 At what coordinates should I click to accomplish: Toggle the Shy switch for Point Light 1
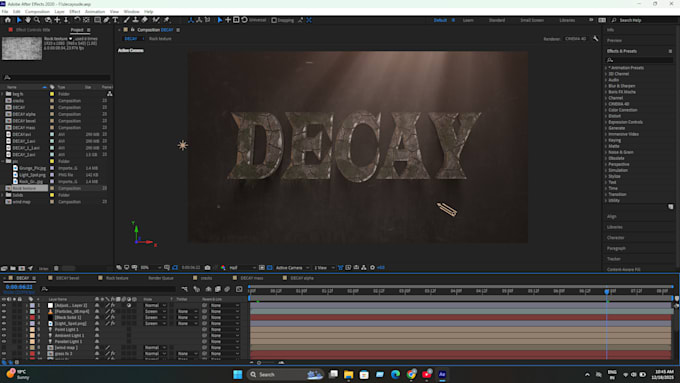[x=97, y=330]
